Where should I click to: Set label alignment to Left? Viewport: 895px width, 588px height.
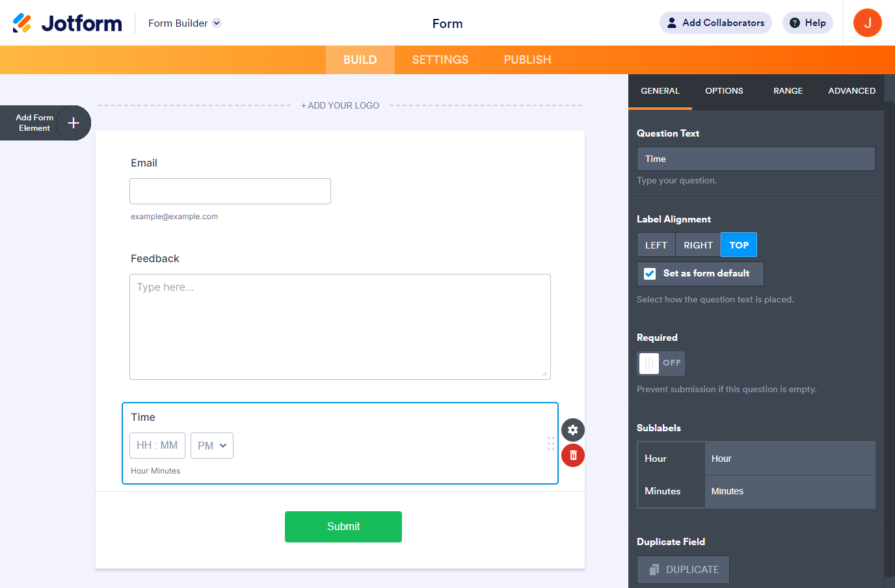tap(656, 245)
